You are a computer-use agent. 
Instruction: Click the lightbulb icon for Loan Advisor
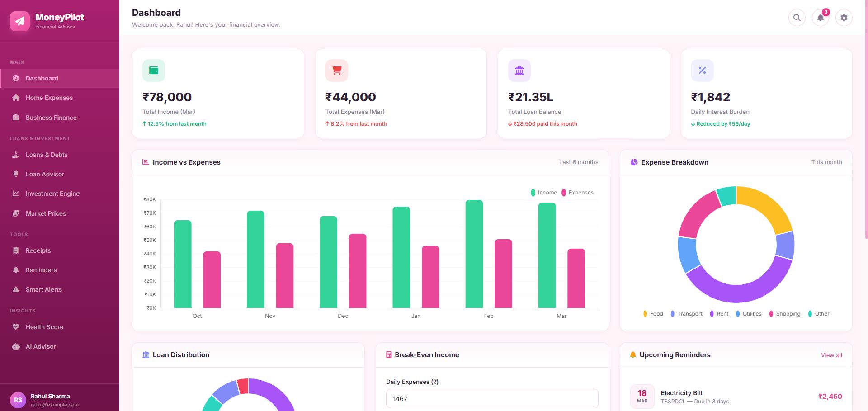point(16,174)
